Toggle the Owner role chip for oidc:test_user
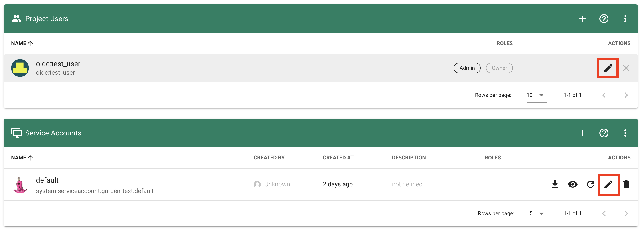Image resolution: width=644 pixels, height=233 pixels. pyautogui.click(x=499, y=68)
